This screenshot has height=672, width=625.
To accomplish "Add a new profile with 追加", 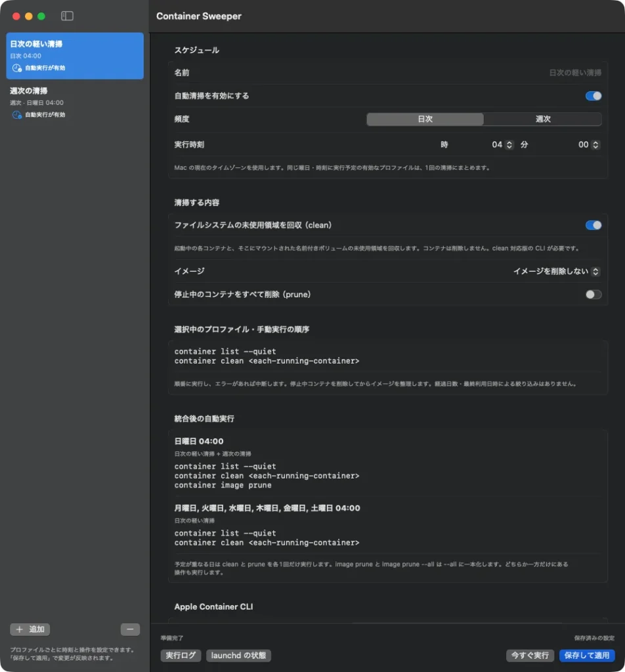I will (30, 629).
